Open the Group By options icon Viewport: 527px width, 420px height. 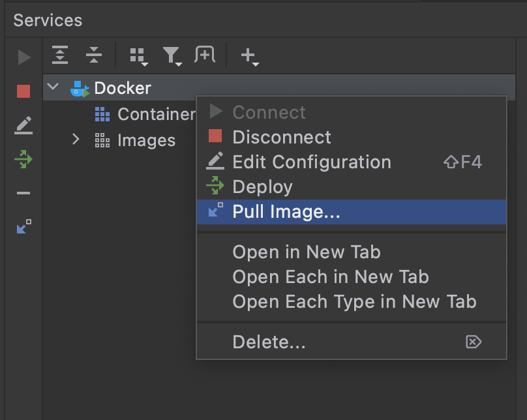[x=137, y=55]
